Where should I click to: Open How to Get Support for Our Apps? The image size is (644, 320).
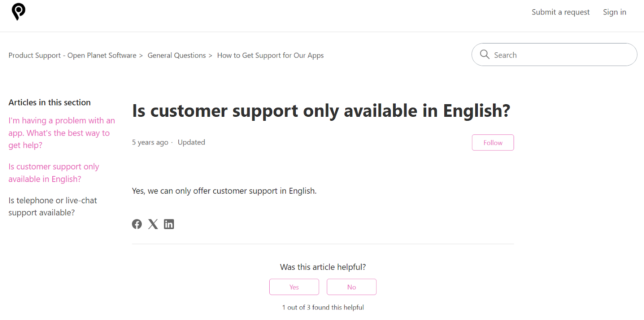coord(270,55)
